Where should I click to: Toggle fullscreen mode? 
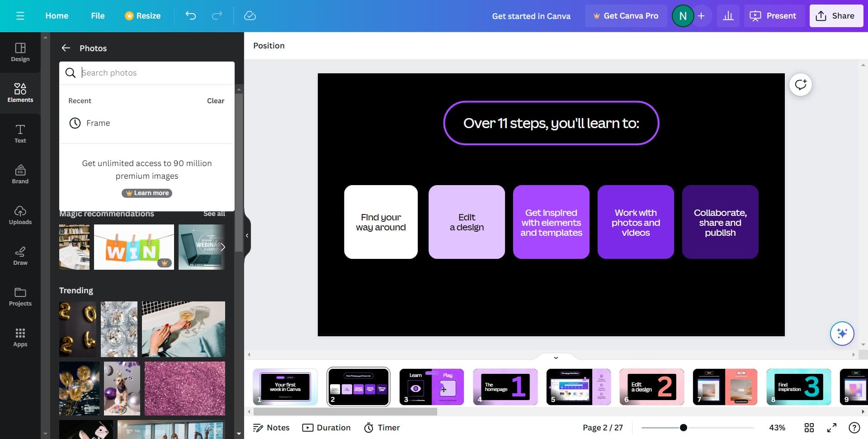[831, 428]
